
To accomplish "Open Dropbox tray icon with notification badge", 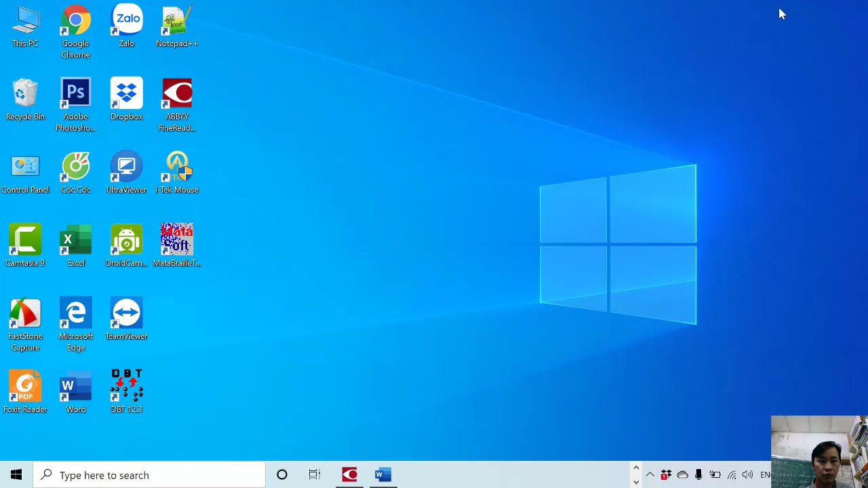I will click(666, 475).
